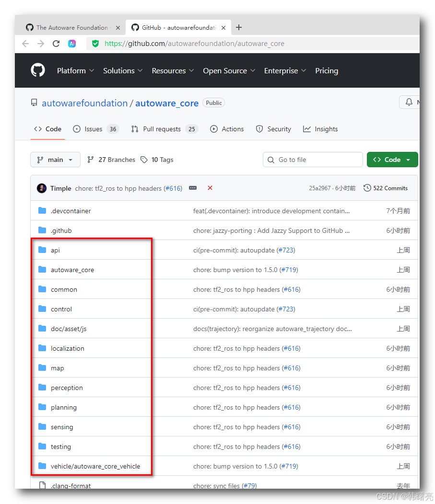
Task: View the 10 Tags link
Action: (157, 160)
